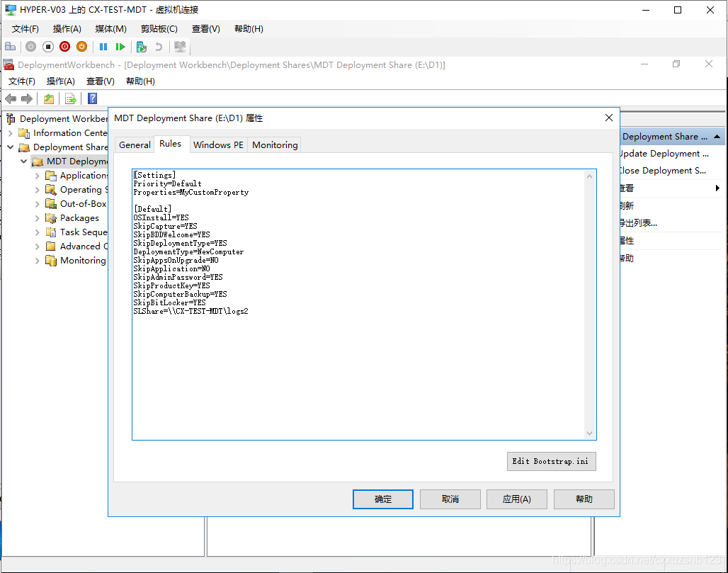
Task: Turn off the VM with stop icon
Action: point(48,47)
